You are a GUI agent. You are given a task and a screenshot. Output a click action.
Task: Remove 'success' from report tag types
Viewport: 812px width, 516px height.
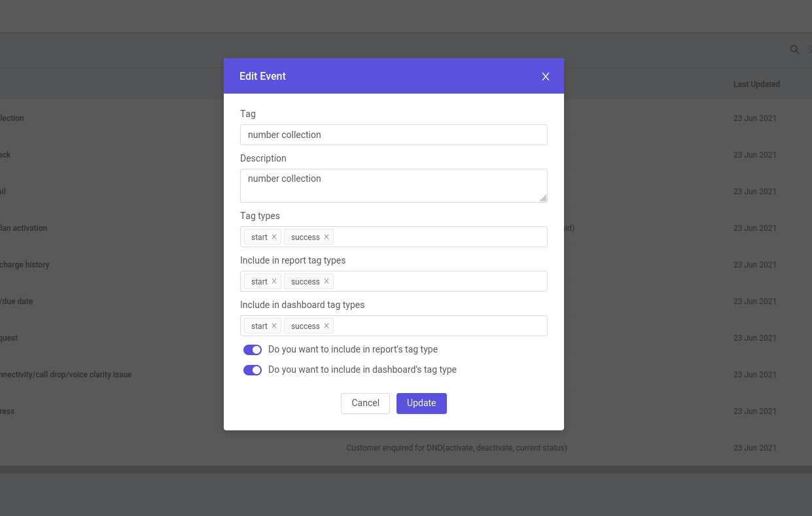pyautogui.click(x=327, y=281)
